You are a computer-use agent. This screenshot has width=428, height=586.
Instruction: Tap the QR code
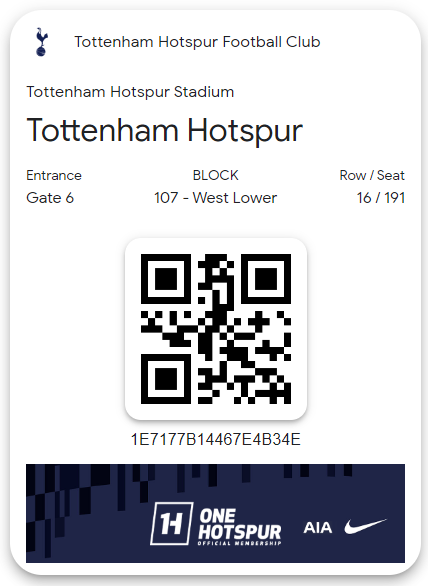click(216, 329)
